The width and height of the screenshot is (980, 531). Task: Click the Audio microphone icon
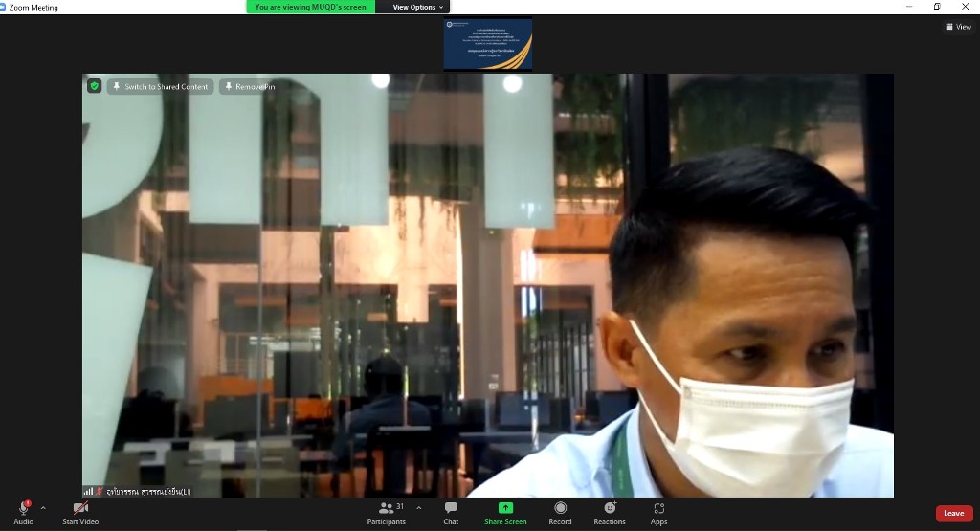pos(23,508)
